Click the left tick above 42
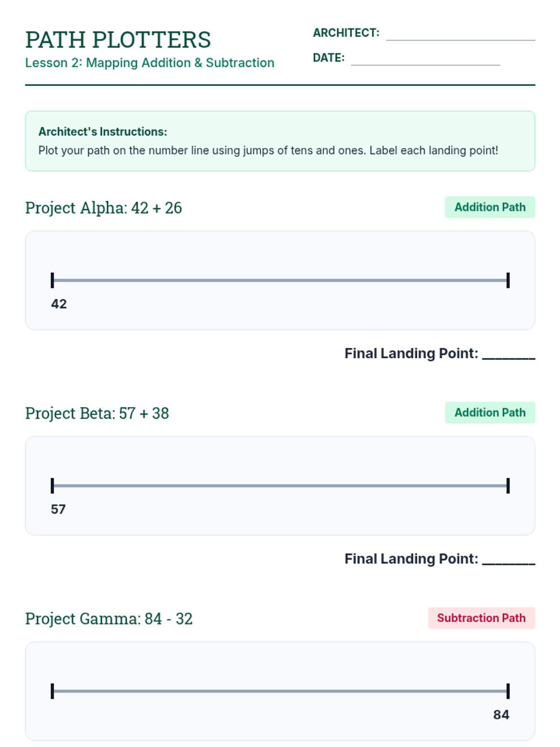560x747 pixels. point(52,280)
